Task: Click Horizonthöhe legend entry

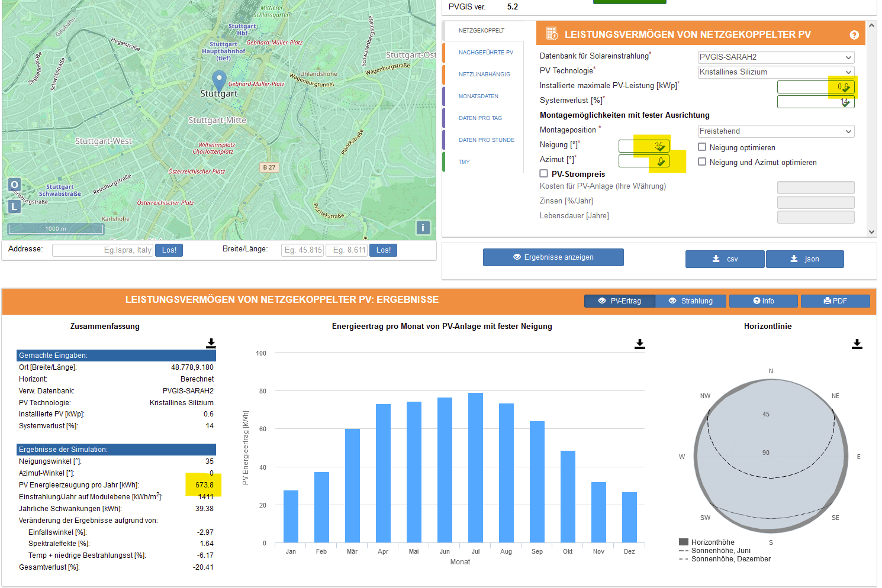Action: [707, 542]
